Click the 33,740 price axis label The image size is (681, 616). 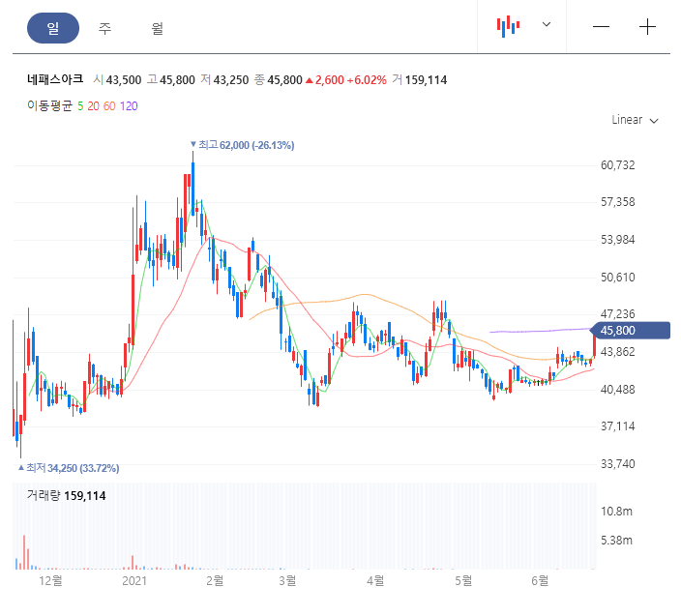coord(617,464)
